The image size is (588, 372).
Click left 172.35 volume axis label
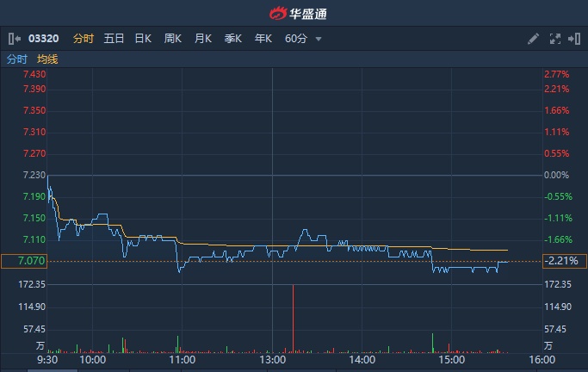pyautogui.click(x=32, y=285)
